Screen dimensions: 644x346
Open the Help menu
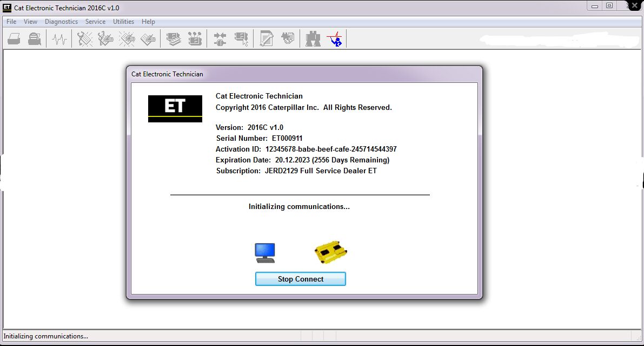pos(148,22)
